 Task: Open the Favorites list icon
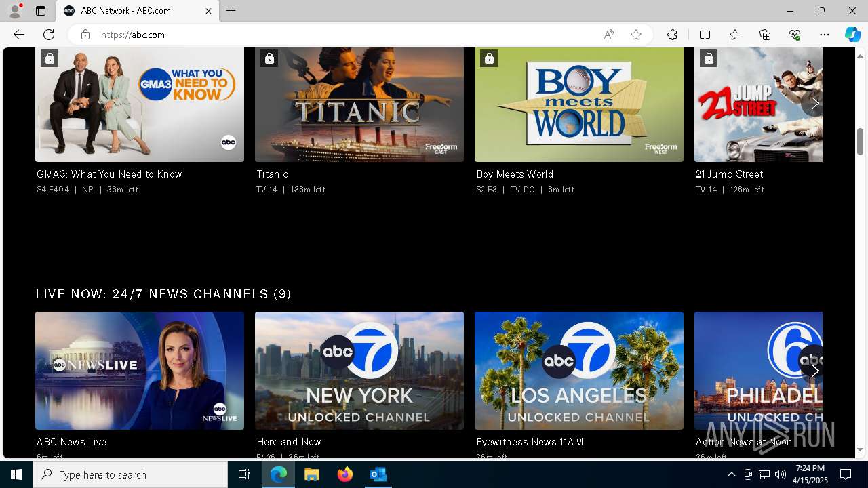(x=735, y=35)
